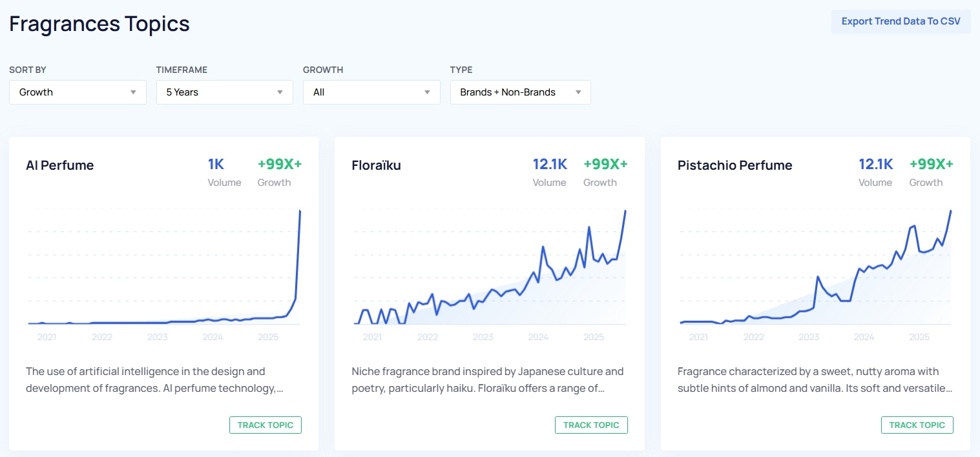Select the Pistachio Perfume topic title

click(735, 166)
